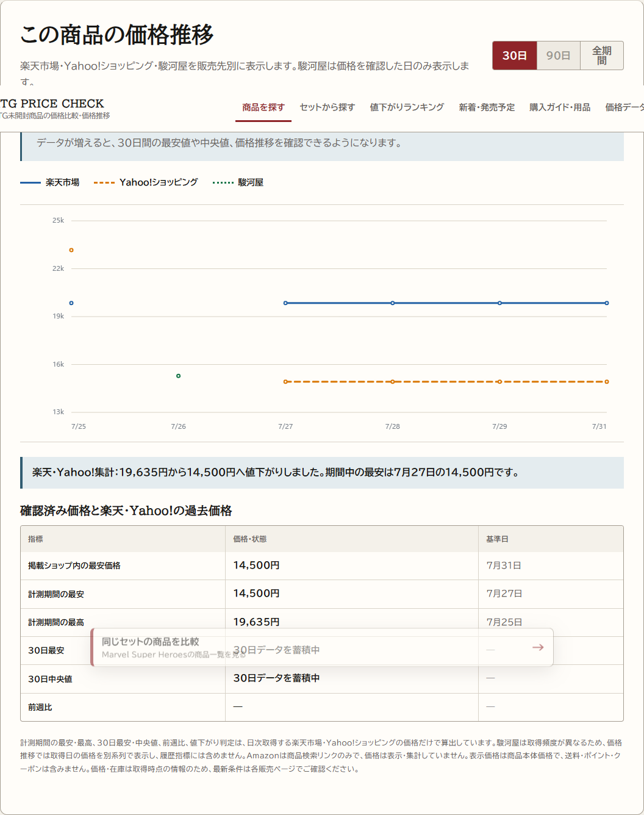
Task: Toggle the Yahoo!ショッピング legend series
Action: 146,182
